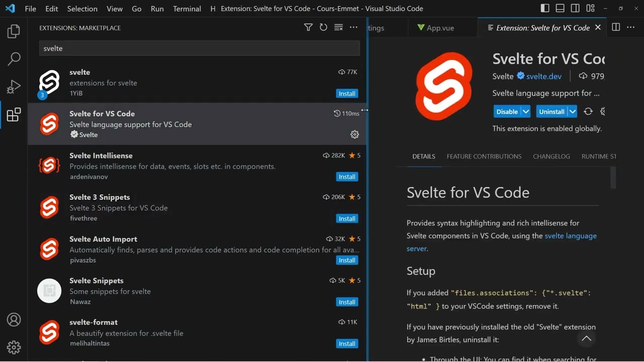Screen dimensions: 644x362
Task: Open Customize Layout in title bar
Action: (591, 9)
